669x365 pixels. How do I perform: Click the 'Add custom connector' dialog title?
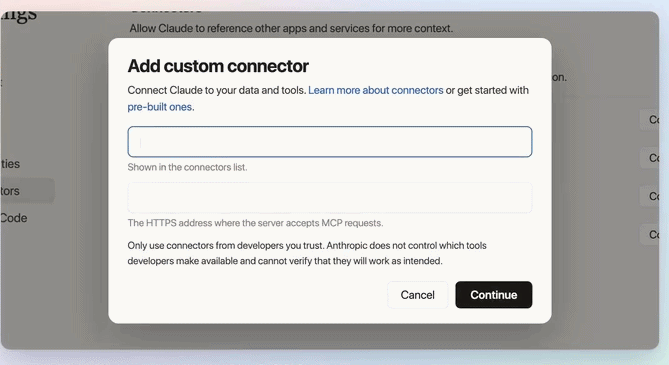click(218, 66)
